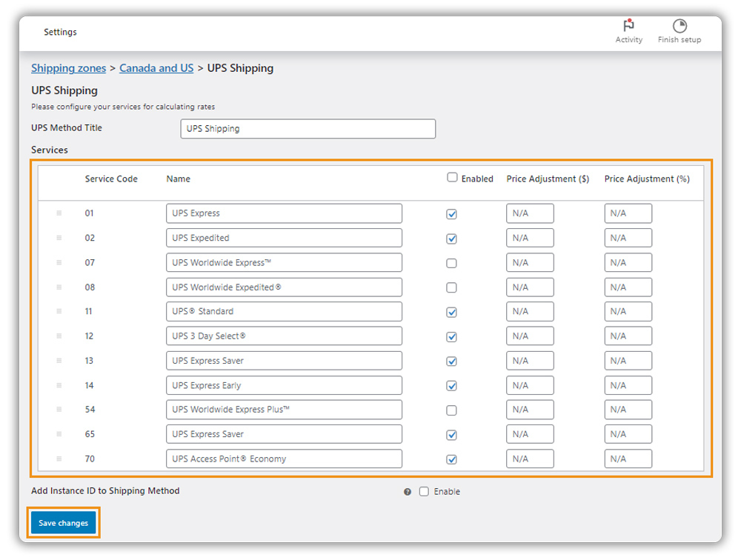Grab the drag handle for service 65
Image resolution: width=741 pixels, height=560 pixels.
coord(59,434)
